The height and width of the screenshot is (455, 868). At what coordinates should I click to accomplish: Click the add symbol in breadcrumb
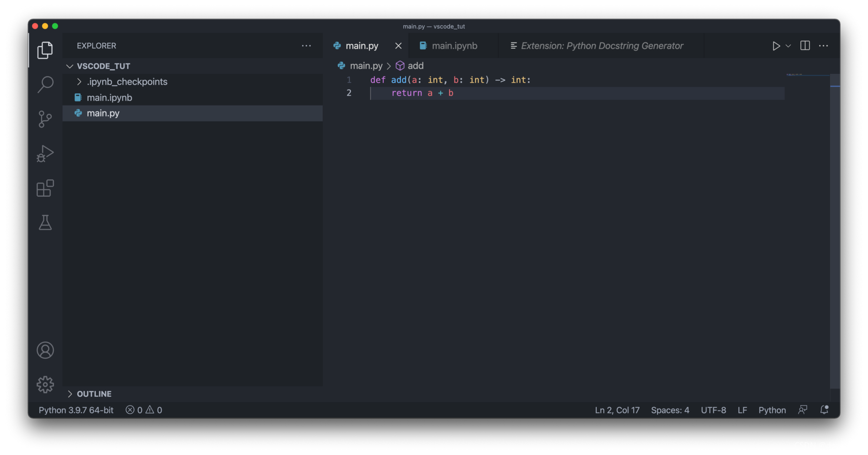[x=415, y=66]
